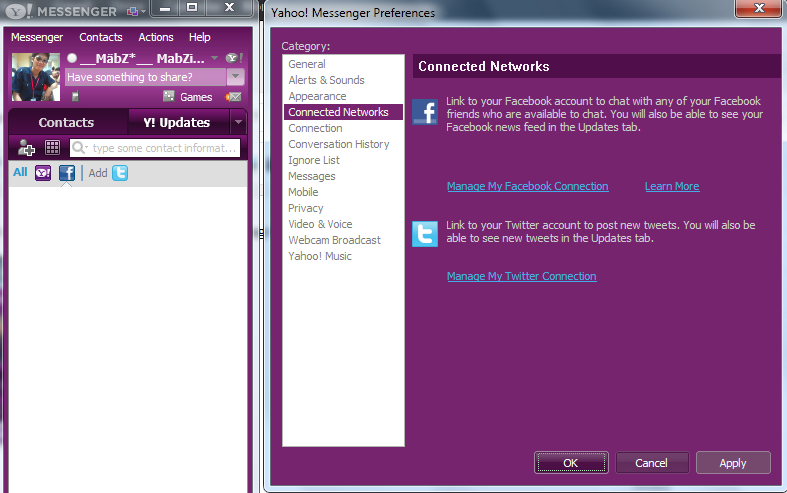Select Mobile category

pos(343,192)
